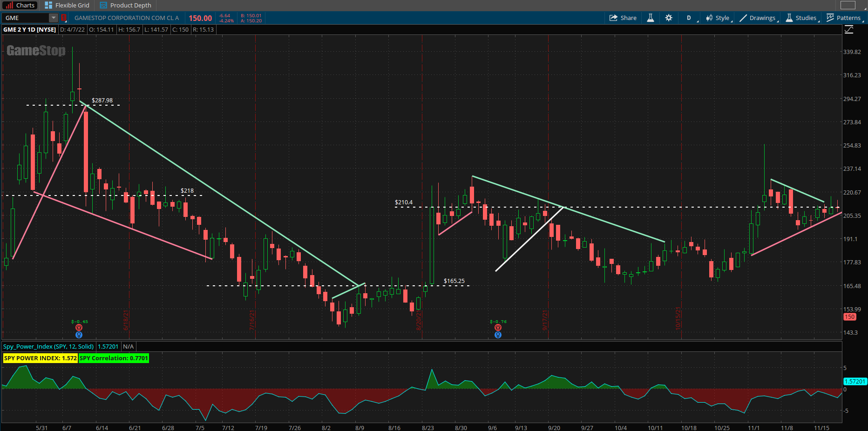Click the D: 4/7/22 date readout
868x431 pixels.
click(73, 29)
